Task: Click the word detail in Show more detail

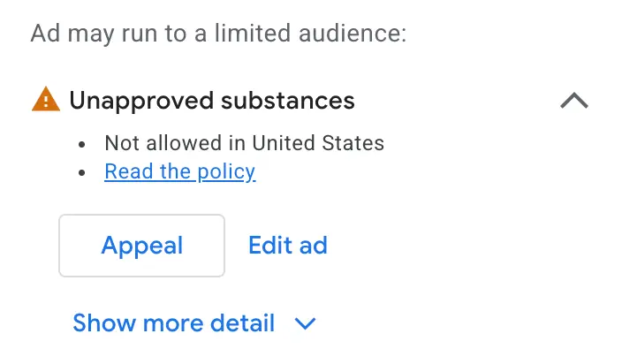Action: tap(242, 322)
